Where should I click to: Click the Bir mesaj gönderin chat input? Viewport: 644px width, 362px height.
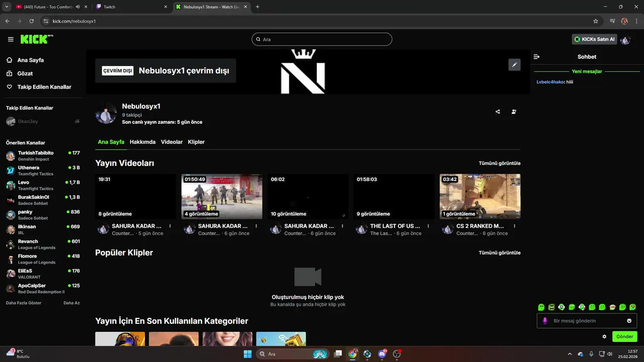pyautogui.click(x=587, y=321)
